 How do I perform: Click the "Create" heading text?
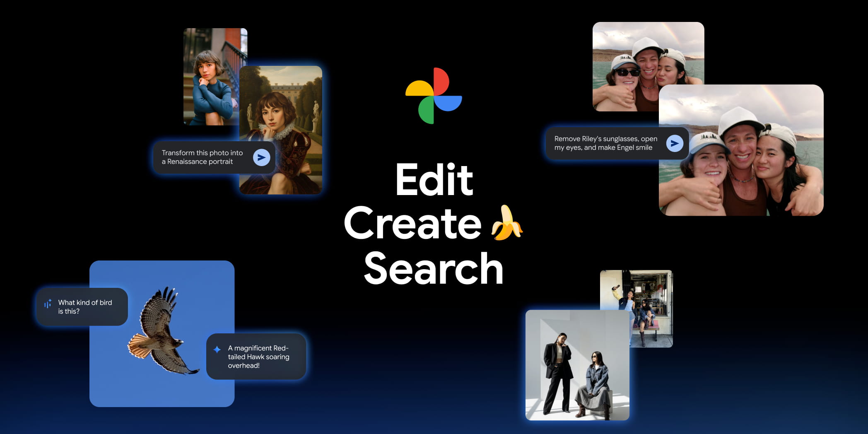coord(412,224)
